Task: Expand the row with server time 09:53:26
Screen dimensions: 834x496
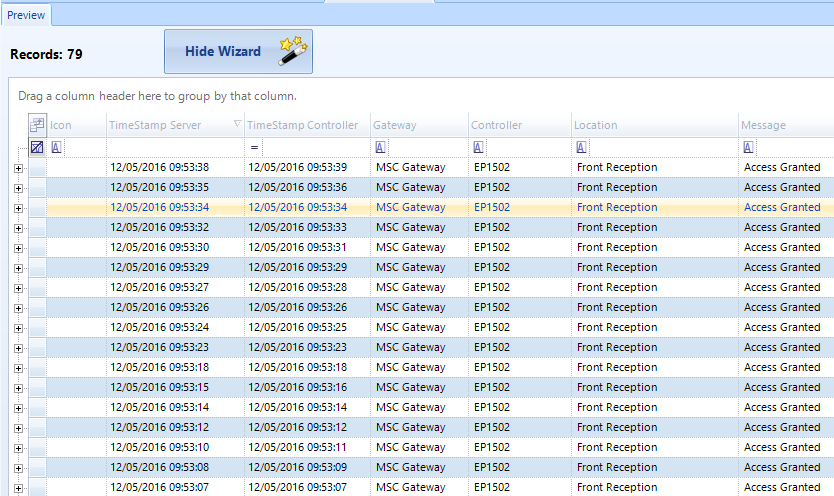Action: pyautogui.click(x=19, y=308)
